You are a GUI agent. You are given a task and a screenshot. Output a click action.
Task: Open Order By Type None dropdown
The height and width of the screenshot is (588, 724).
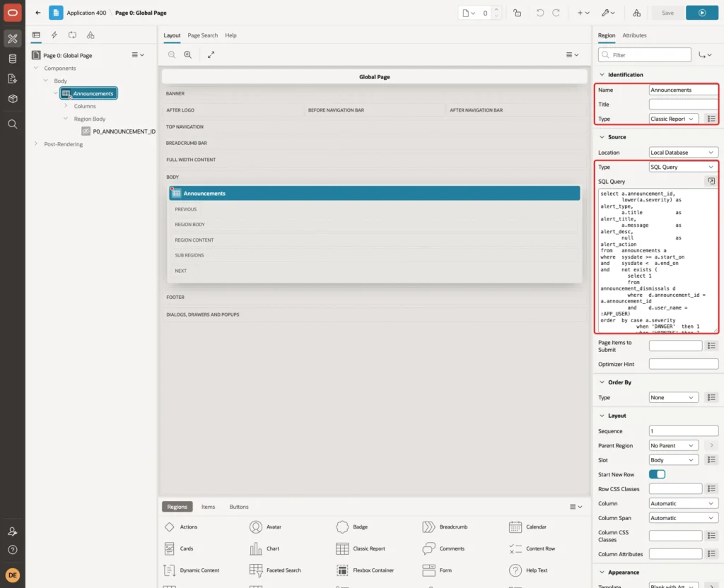tap(674, 398)
